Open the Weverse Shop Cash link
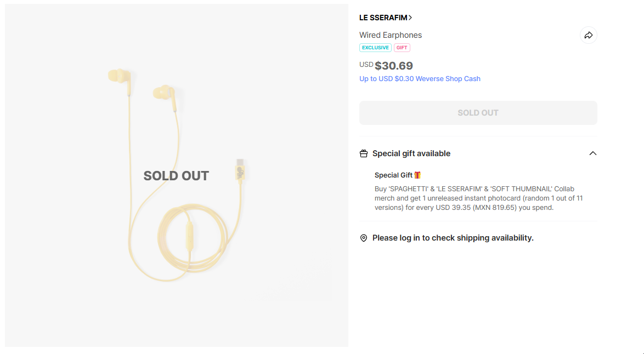Viewport: 644px width, 354px height. (420, 79)
